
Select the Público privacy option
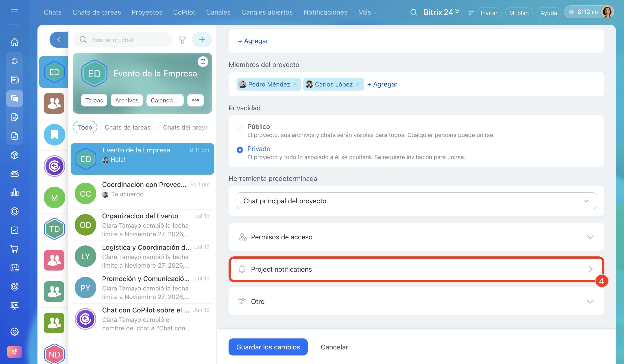point(240,128)
